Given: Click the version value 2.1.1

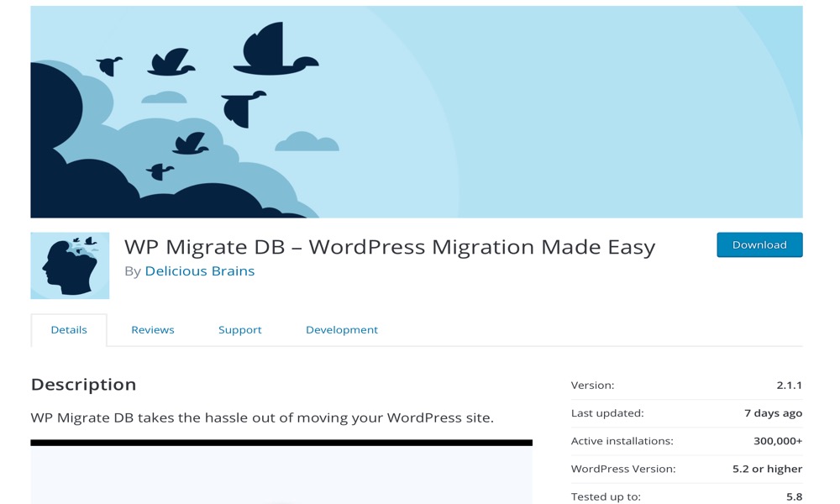Looking at the screenshot, I should click(789, 385).
